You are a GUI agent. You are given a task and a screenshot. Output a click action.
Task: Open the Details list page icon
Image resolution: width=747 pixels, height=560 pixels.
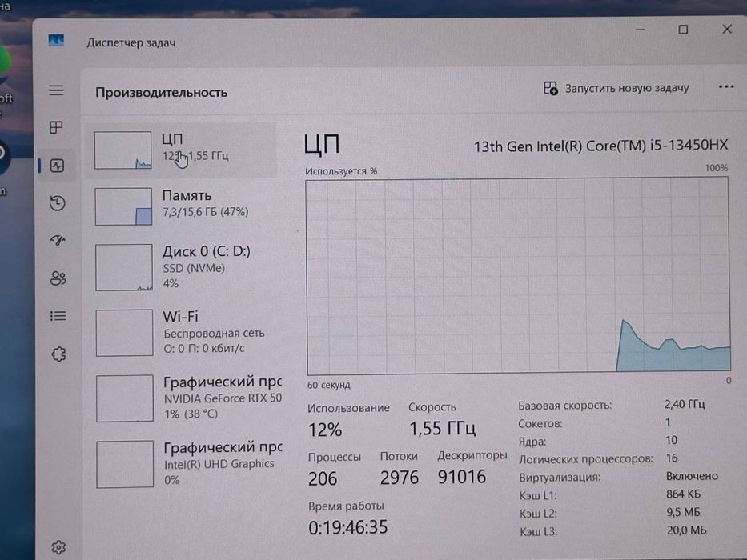pos(58,316)
